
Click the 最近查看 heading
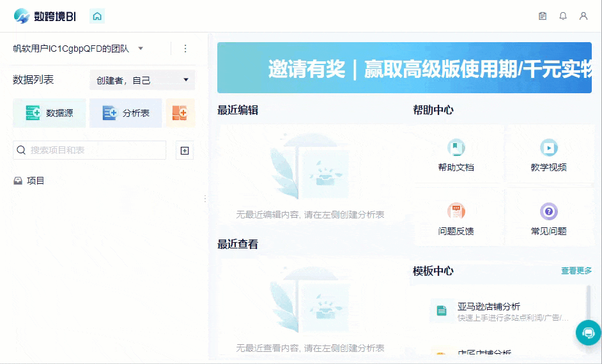tap(238, 244)
